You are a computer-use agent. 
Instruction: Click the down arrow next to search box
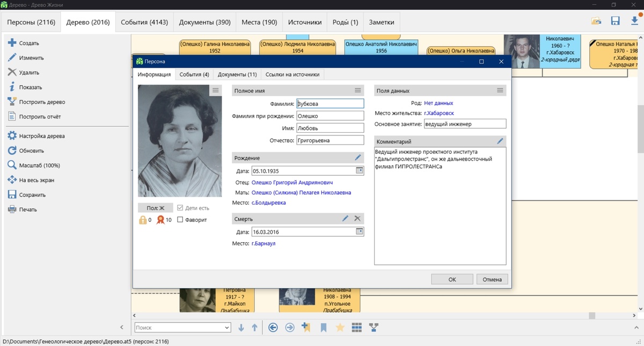(x=241, y=327)
